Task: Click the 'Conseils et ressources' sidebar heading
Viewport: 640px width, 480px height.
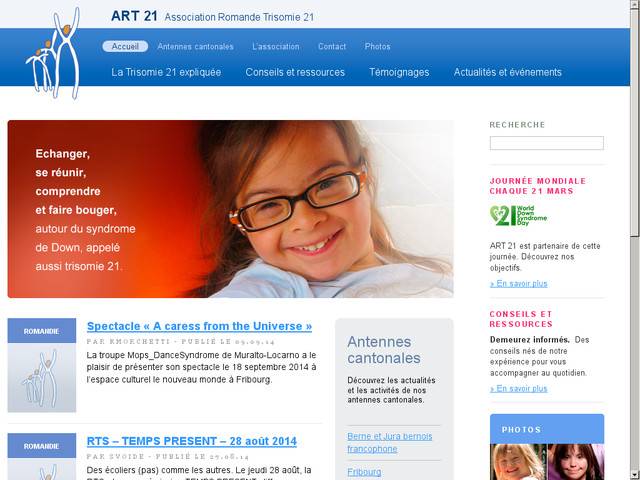Action: [521, 319]
